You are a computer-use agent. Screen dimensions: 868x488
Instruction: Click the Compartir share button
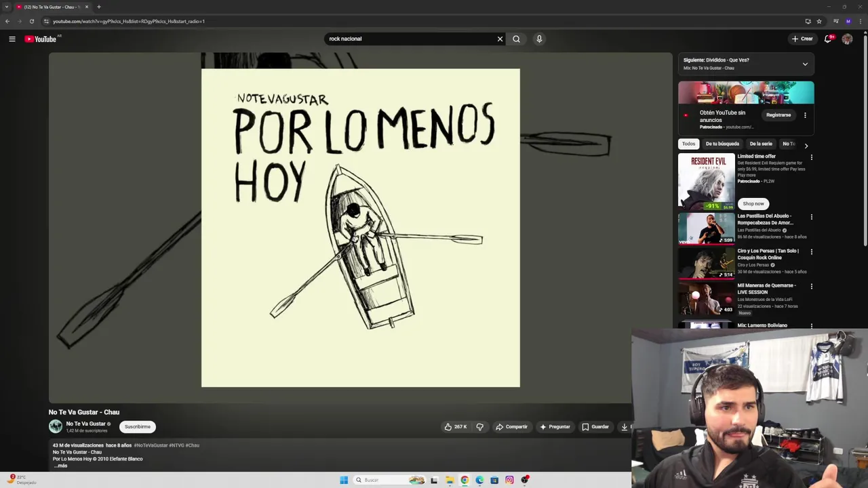click(511, 426)
